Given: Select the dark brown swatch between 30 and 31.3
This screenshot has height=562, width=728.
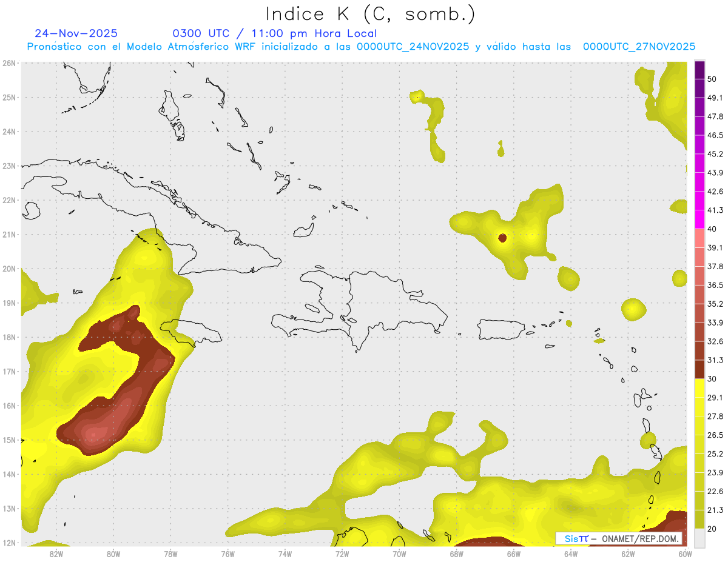Looking at the screenshot, I should point(699,369).
